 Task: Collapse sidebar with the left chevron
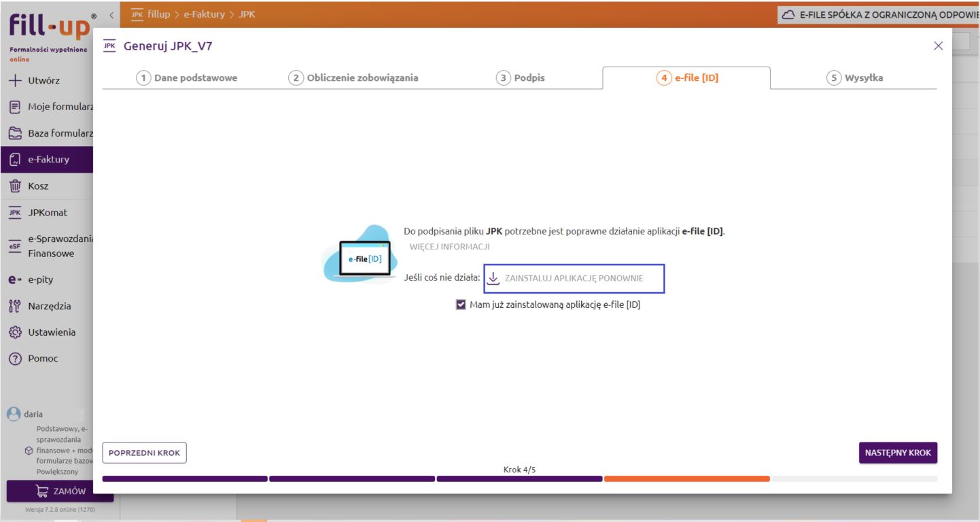point(111,14)
